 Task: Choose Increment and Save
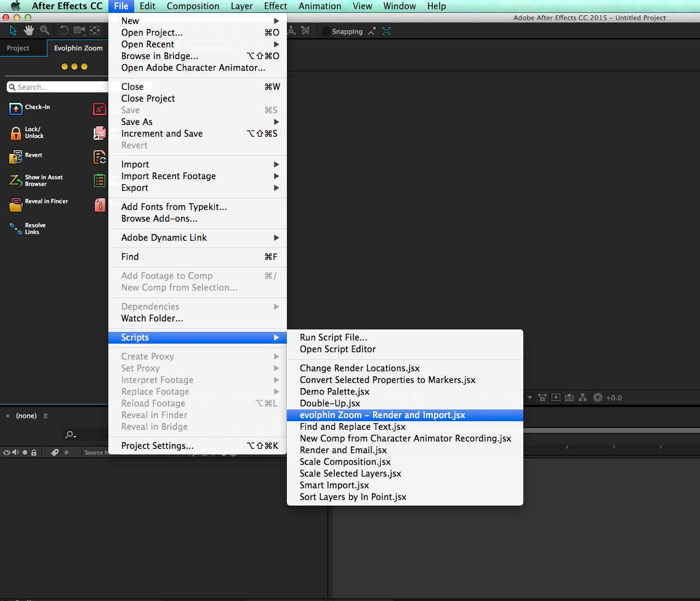point(198,134)
